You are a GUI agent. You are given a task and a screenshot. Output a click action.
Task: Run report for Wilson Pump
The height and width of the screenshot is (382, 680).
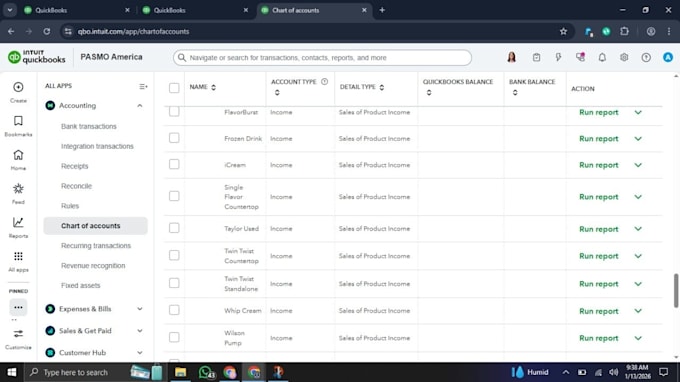pos(598,338)
